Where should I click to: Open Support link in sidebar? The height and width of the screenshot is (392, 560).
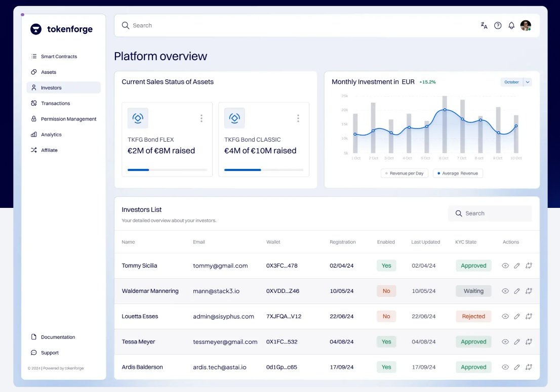click(64, 353)
